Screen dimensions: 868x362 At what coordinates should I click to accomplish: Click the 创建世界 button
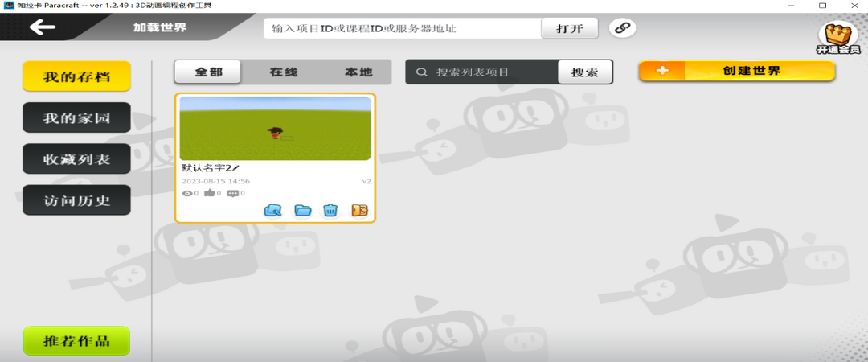(x=737, y=71)
